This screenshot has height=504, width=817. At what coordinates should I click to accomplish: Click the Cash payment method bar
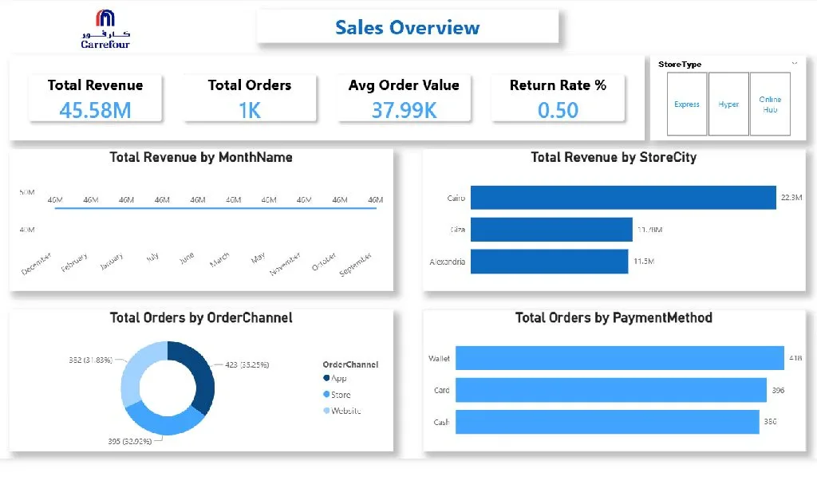(607, 422)
